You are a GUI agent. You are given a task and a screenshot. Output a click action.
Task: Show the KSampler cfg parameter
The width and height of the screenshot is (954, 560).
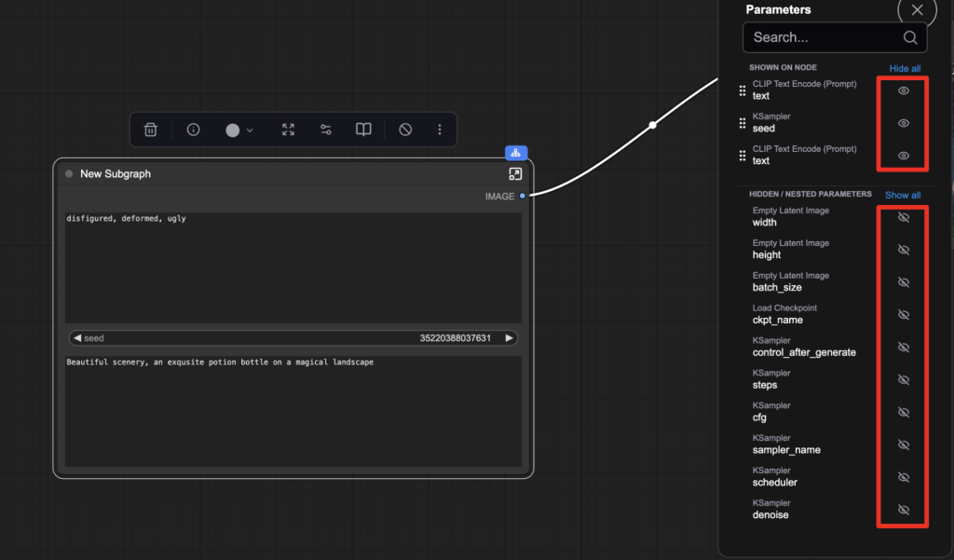pyautogui.click(x=903, y=412)
